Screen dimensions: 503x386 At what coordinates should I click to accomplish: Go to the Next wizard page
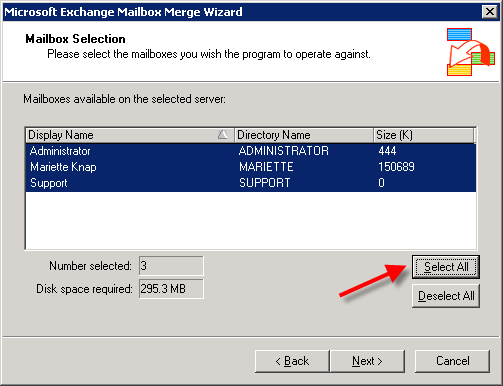tap(367, 361)
